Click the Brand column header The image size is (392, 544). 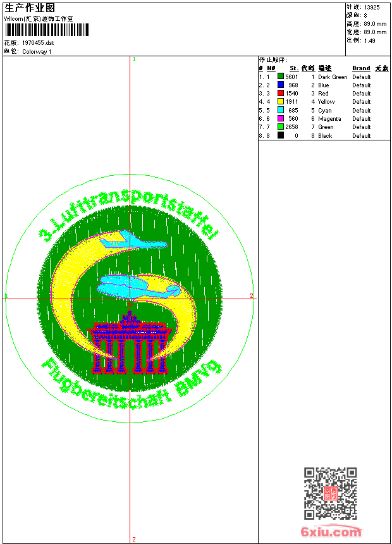coord(361,68)
